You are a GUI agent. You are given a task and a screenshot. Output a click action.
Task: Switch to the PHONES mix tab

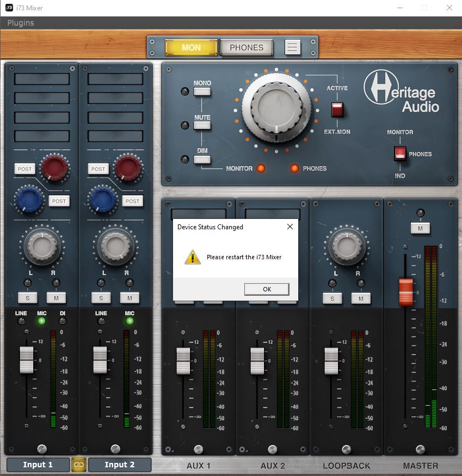247,47
